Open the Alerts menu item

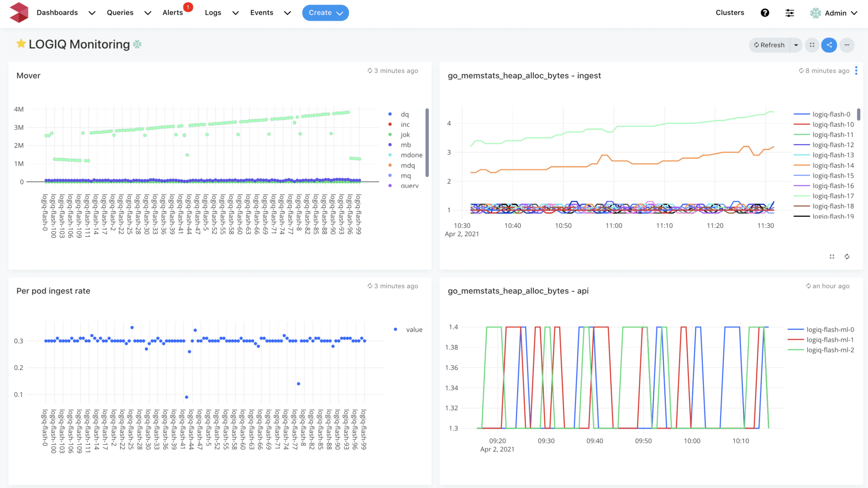173,13
